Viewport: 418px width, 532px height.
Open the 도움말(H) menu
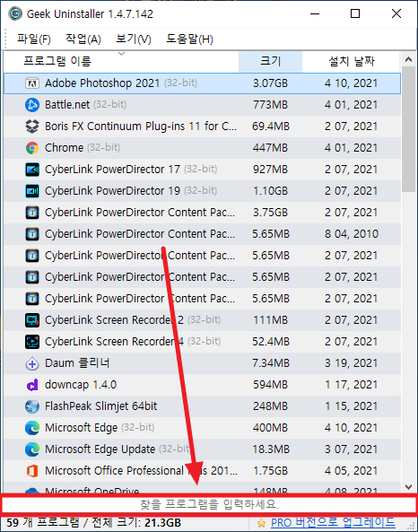coord(189,39)
